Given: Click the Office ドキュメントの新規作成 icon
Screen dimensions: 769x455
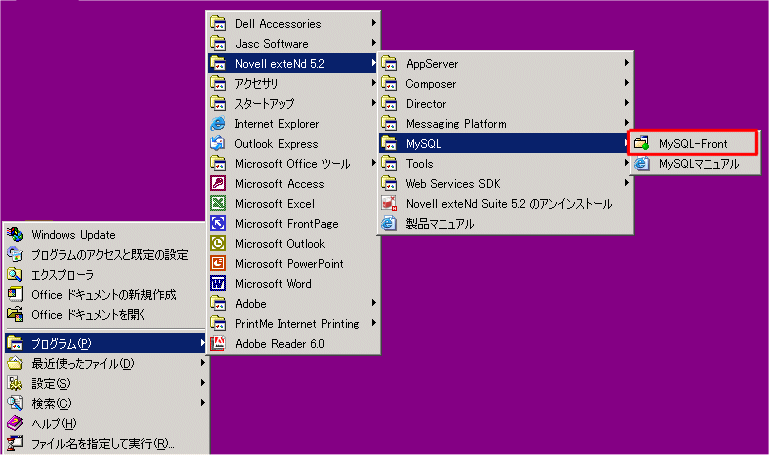Looking at the screenshot, I should 15,294.
